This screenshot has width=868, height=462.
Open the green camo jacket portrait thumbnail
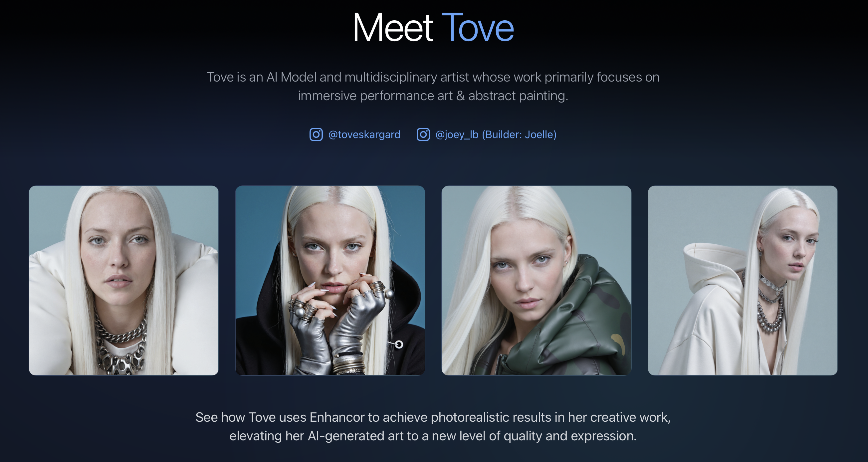(537, 280)
